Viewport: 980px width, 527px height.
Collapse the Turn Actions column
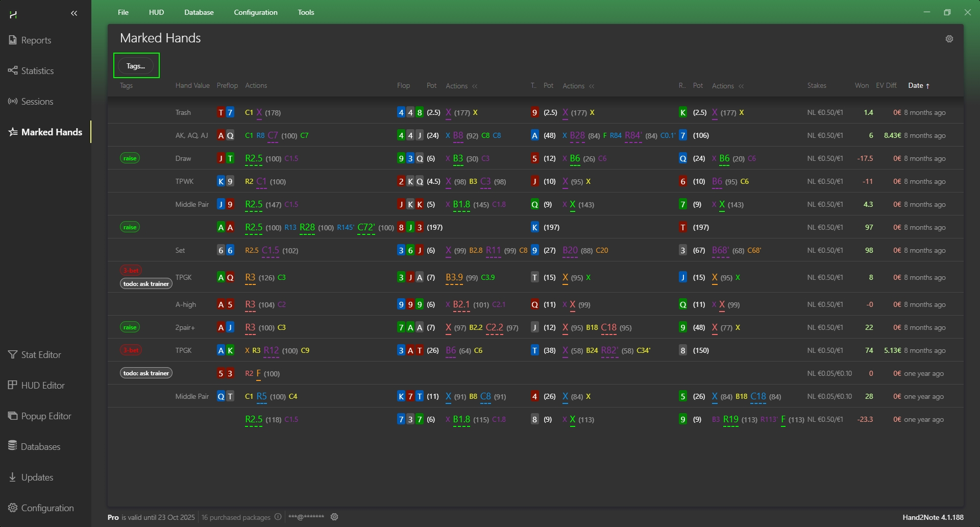pyautogui.click(x=592, y=86)
